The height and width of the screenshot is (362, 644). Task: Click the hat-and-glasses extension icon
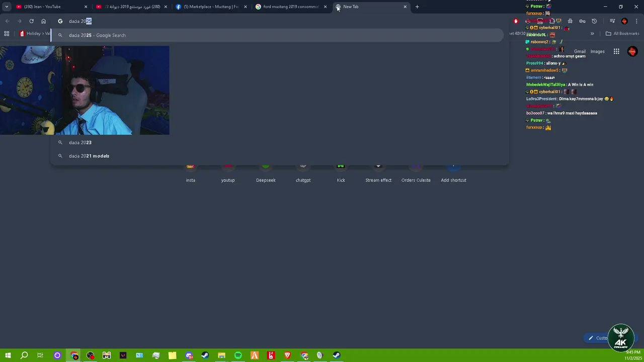tap(570, 21)
